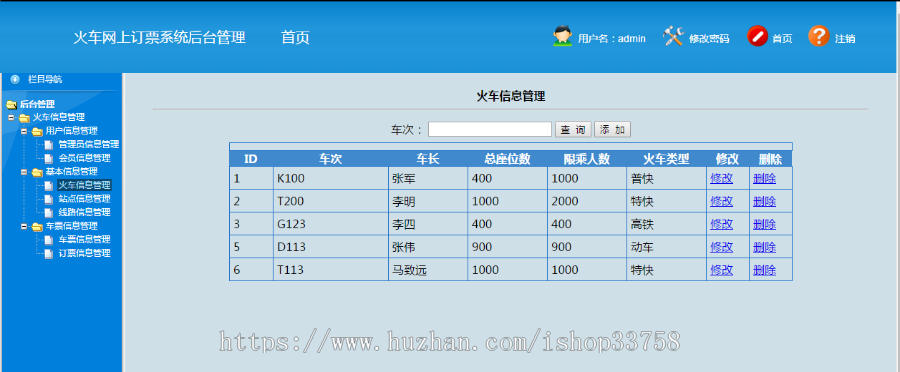This screenshot has width=900, height=372.
Task: Click the tools icon for 修改密码
Action: 673,36
